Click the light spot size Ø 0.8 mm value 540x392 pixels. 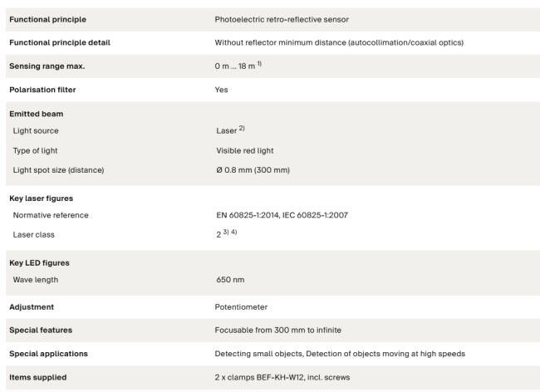[253, 170]
